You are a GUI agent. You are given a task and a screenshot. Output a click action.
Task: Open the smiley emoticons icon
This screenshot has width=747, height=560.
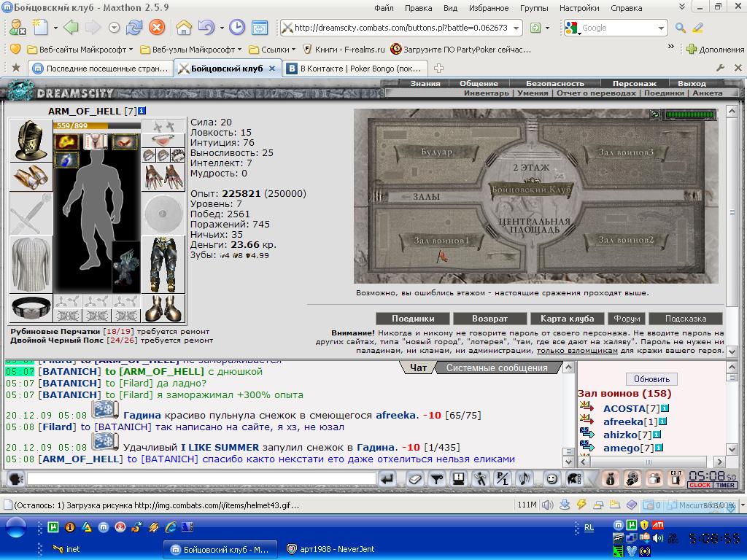click(551, 478)
